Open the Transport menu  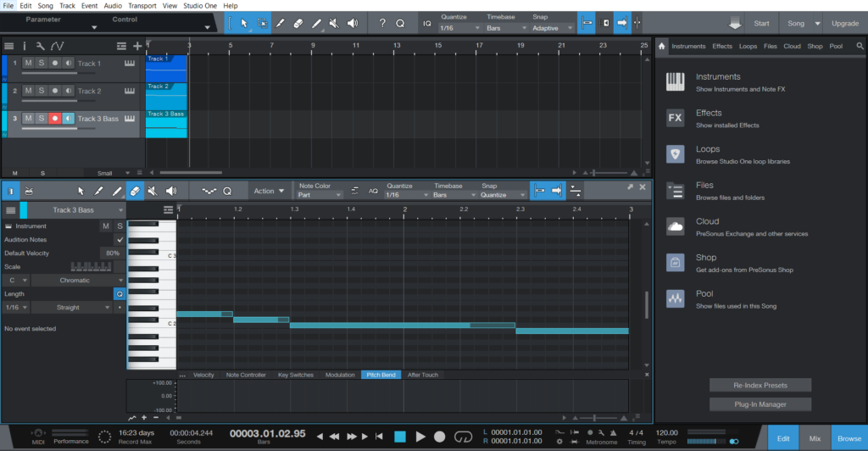(x=142, y=6)
